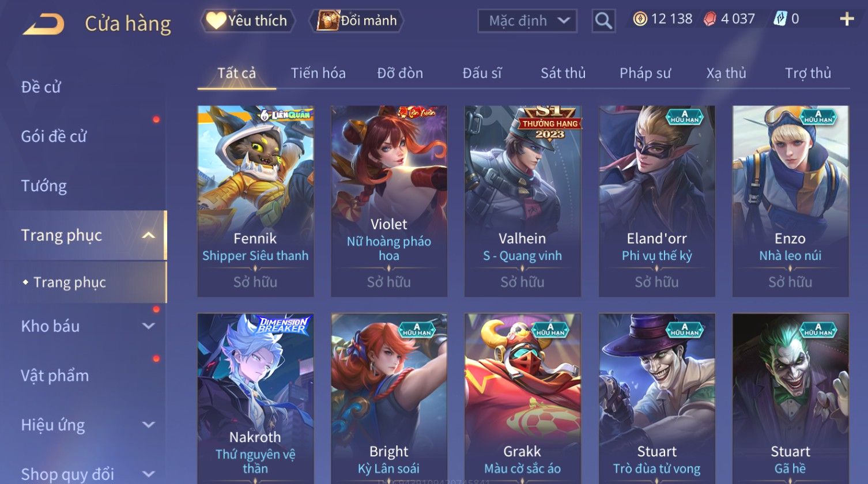Viewport: 868px width, 484px height.
Task: Switch to the Sát thủ tab
Action: coord(563,73)
